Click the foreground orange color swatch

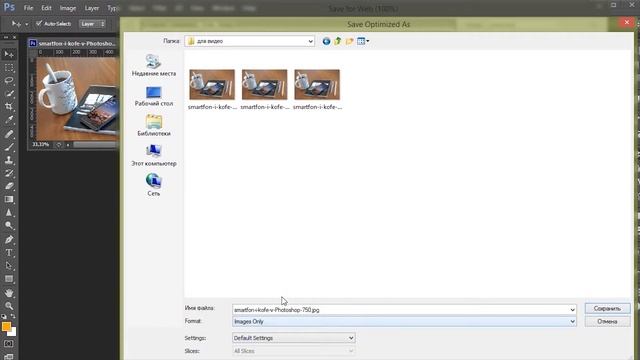coord(6,327)
